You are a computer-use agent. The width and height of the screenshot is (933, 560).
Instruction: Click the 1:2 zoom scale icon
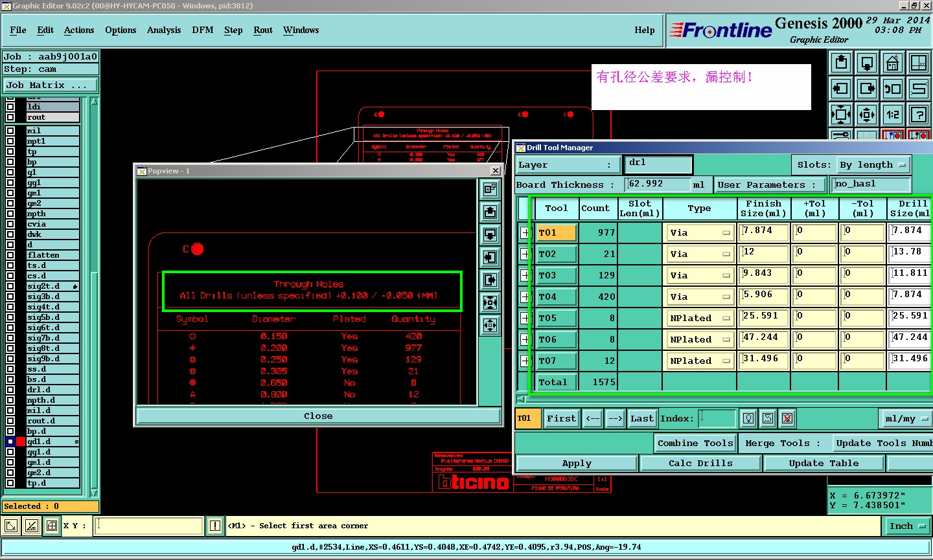(x=893, y=115)
